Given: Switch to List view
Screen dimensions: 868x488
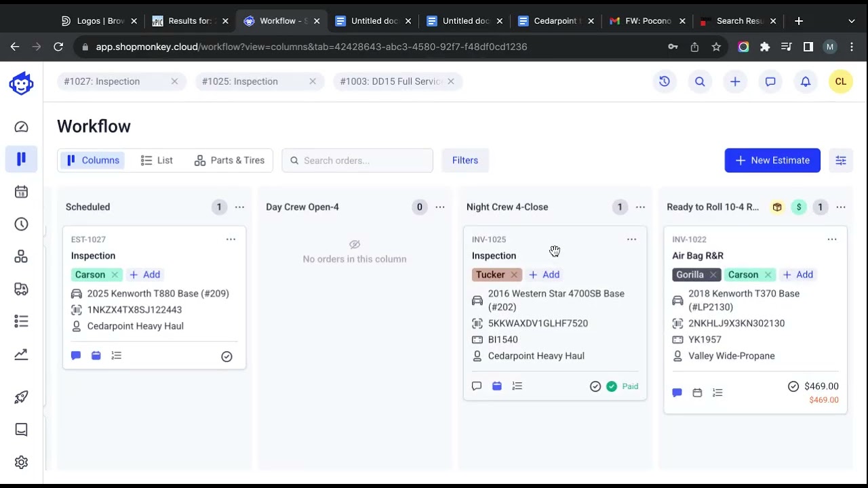Looking at the screenshot, I should coord(157,161).
